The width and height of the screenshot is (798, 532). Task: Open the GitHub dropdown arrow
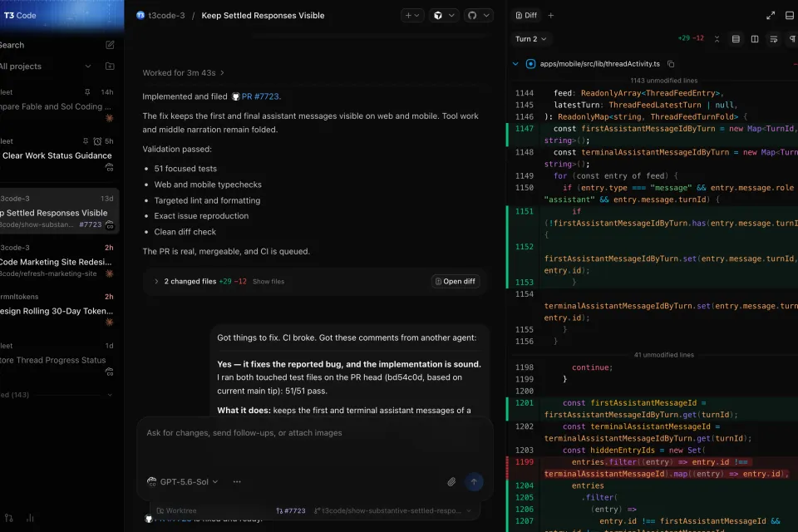pyautogui.click(x=486, y=15)
